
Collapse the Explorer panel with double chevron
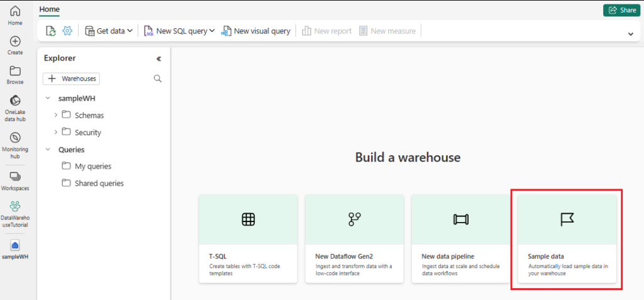point(158,58)
